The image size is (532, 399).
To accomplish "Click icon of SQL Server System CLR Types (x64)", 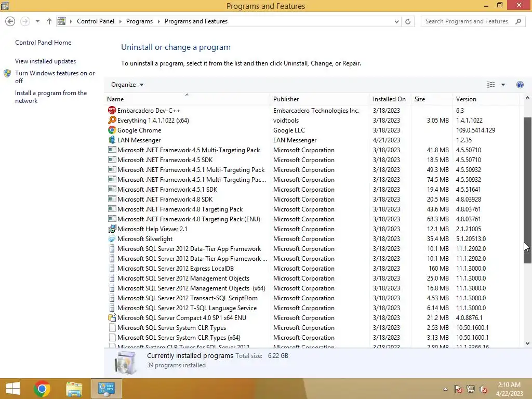I will (x=112, y=338).
